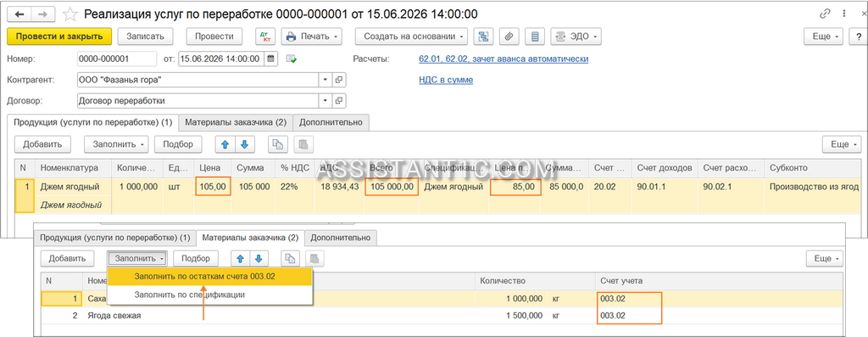
Task: Choose Заполнить по остаткам счета 003.02
Action: [x=209, y=277]
